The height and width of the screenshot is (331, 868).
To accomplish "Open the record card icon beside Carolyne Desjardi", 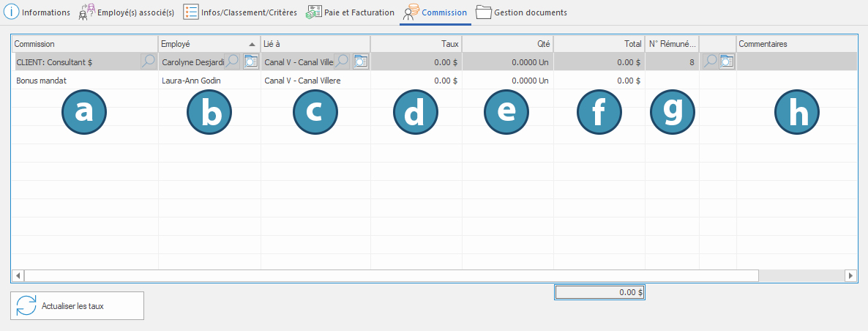I will [x=250, y=62].
